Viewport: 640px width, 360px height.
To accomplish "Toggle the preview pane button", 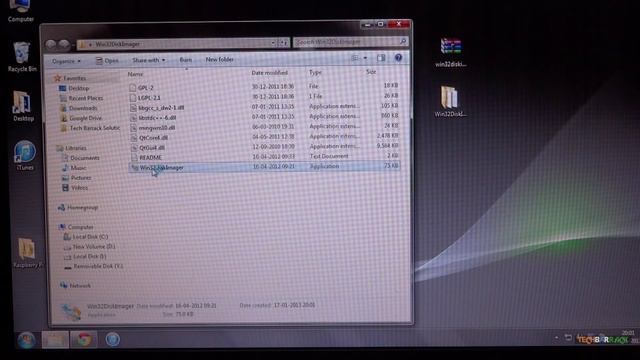I will [x=381, y=58].
